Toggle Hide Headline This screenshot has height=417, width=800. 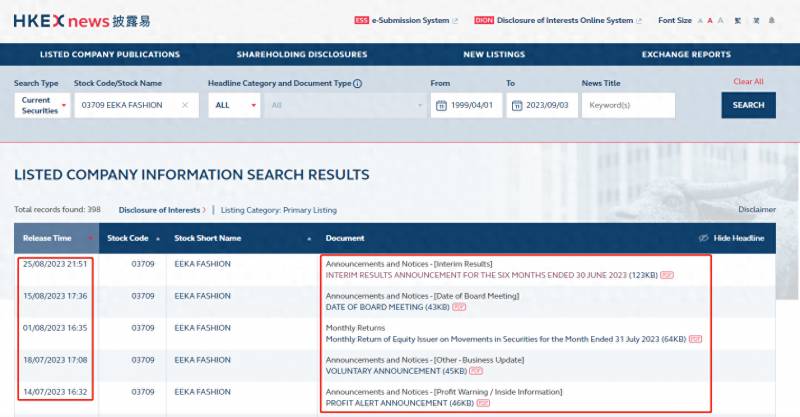[732, 238]
